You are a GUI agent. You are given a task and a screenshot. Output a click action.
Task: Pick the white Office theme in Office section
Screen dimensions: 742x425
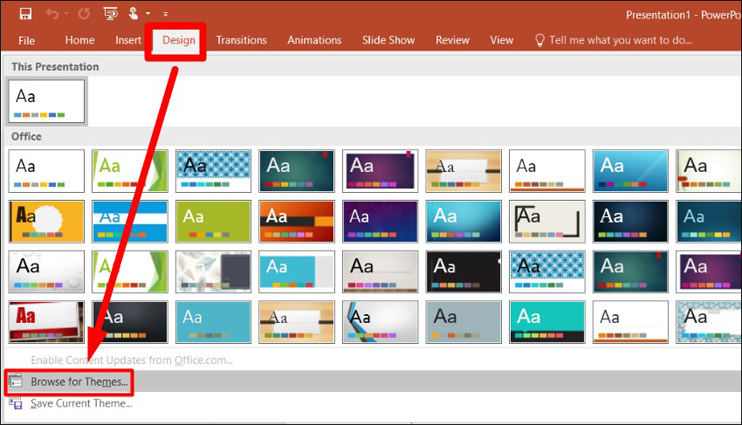pos(46,171)
